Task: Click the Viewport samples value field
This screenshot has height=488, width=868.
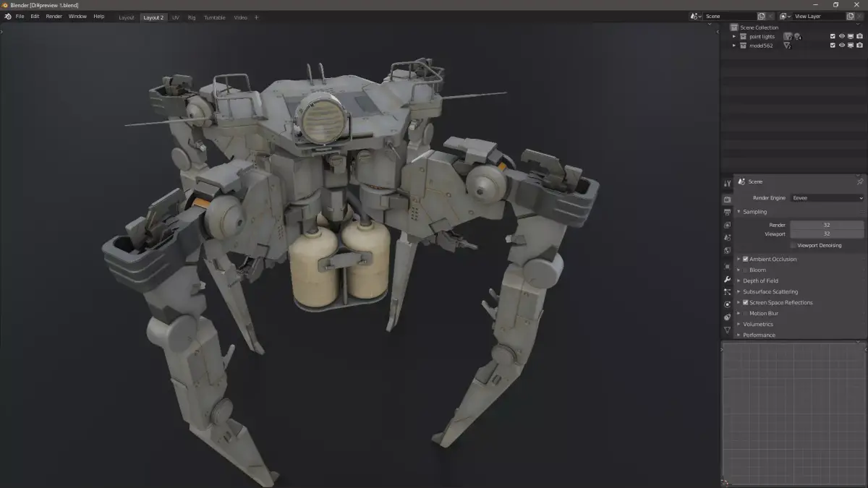Action: (827, 234)
